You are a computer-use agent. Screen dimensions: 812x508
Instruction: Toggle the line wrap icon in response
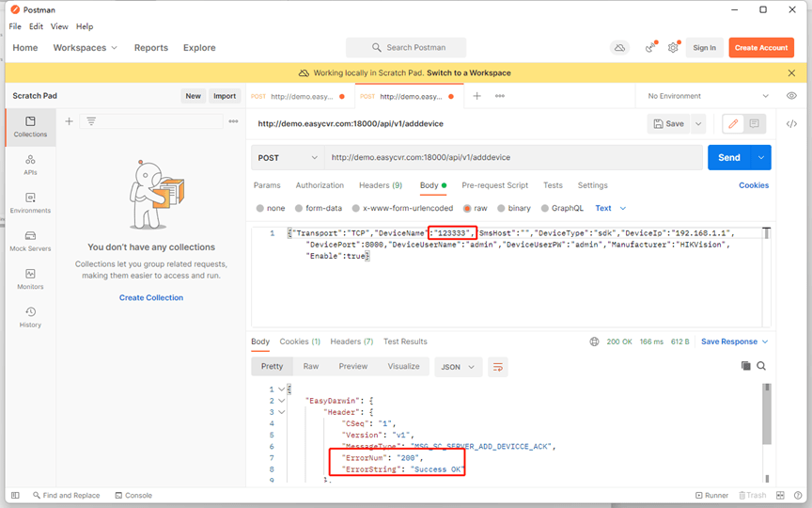pos(498,367)
